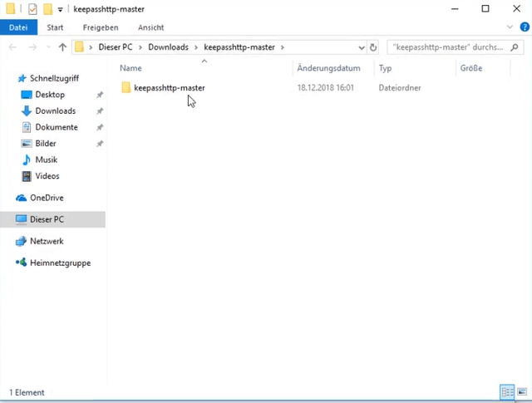
Task: Click the search magnifier icon
Action: pyautogui.click(x=515, y=47)
